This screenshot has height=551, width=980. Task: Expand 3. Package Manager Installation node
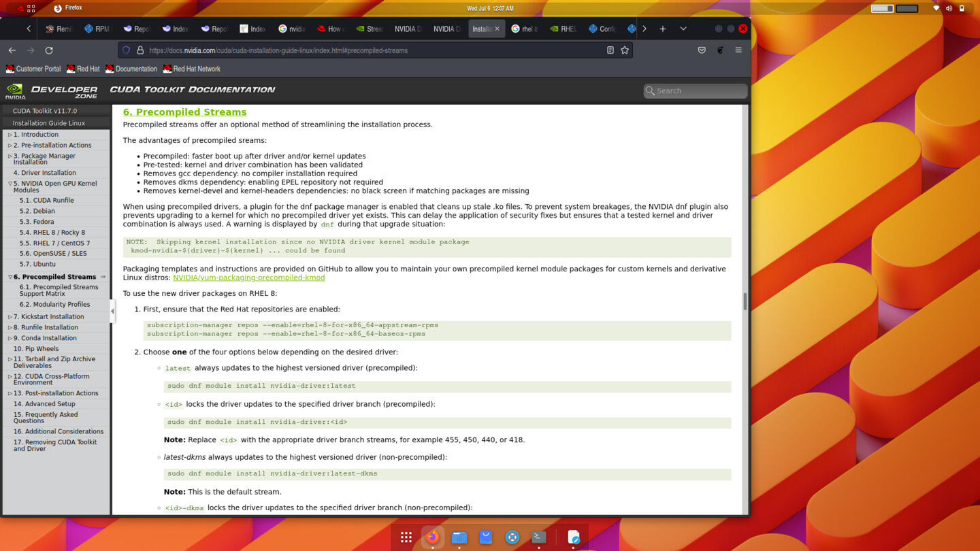10,156
